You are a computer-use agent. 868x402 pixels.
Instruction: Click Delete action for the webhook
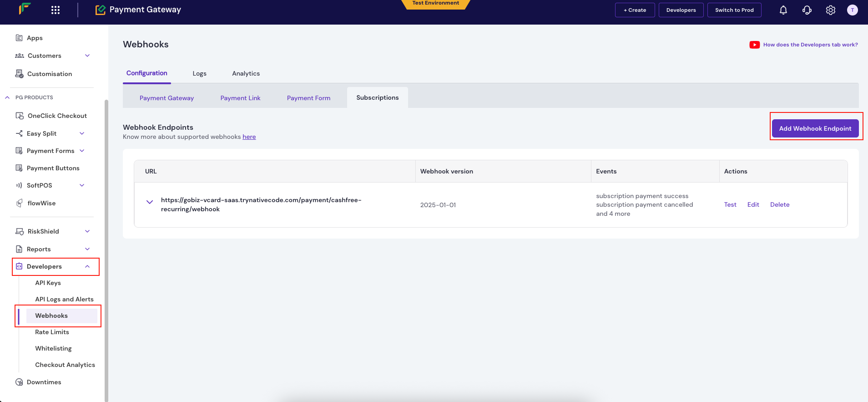click(x=780, y=205)
